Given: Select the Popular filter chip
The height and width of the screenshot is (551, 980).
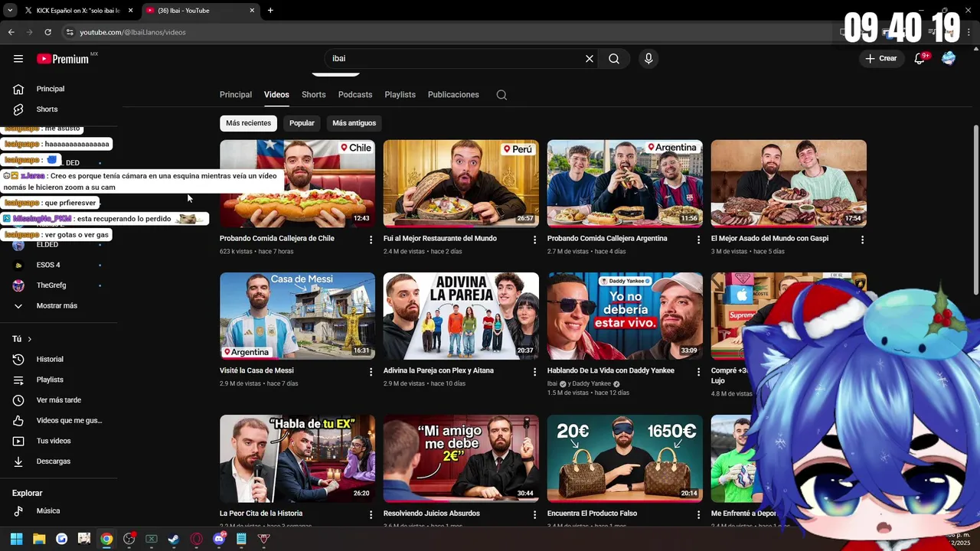Looking at the screenshot, I should [x=302, y=123].
